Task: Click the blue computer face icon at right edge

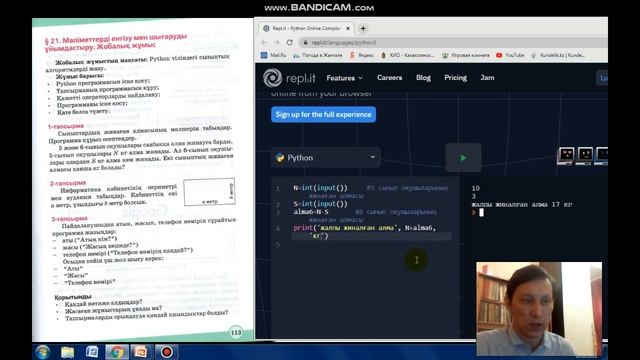Action: (x=602, y=156)
